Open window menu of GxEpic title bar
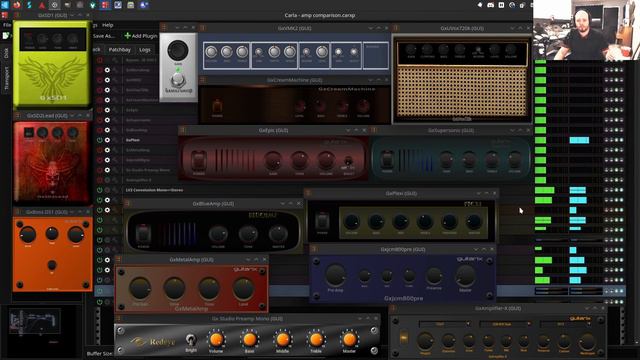Viewport: 640px width, 360px height. click(x=182, y=130)
